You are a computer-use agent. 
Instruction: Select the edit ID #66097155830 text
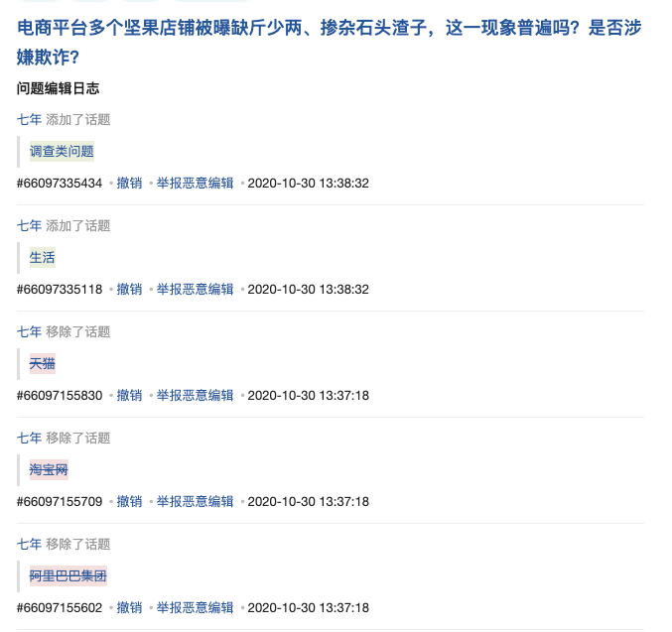coord(60,396)
